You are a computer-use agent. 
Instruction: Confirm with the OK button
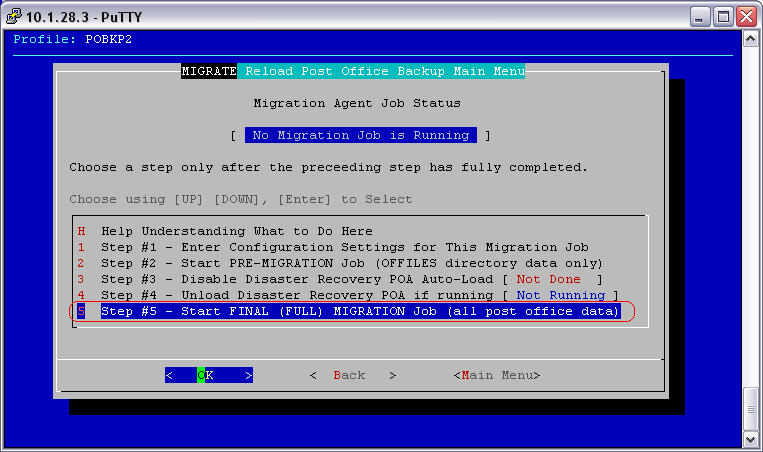point(209,375)
